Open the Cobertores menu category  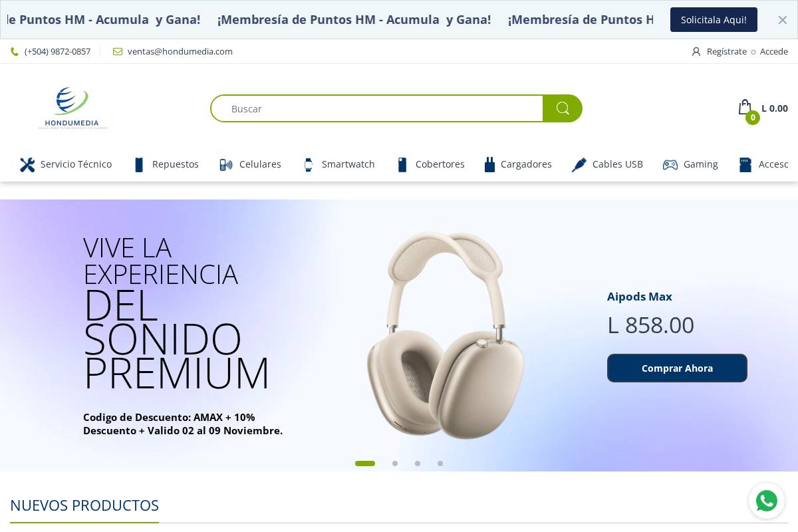click(x=430, y=164)
